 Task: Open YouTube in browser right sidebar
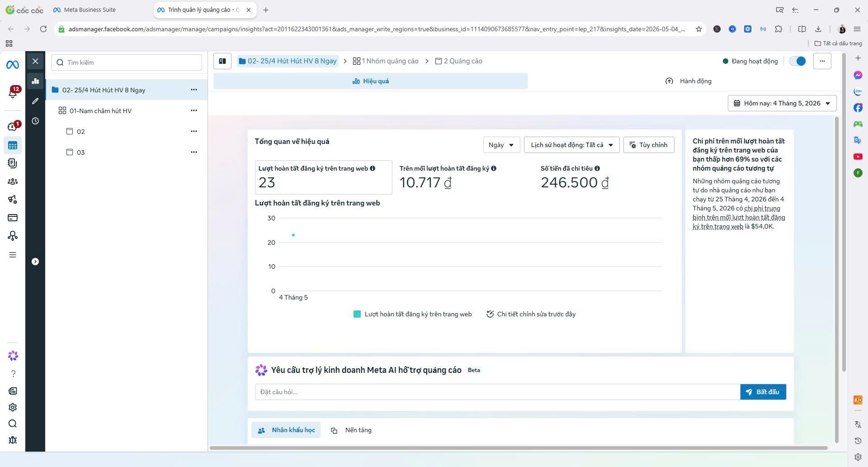coord(858,157)
